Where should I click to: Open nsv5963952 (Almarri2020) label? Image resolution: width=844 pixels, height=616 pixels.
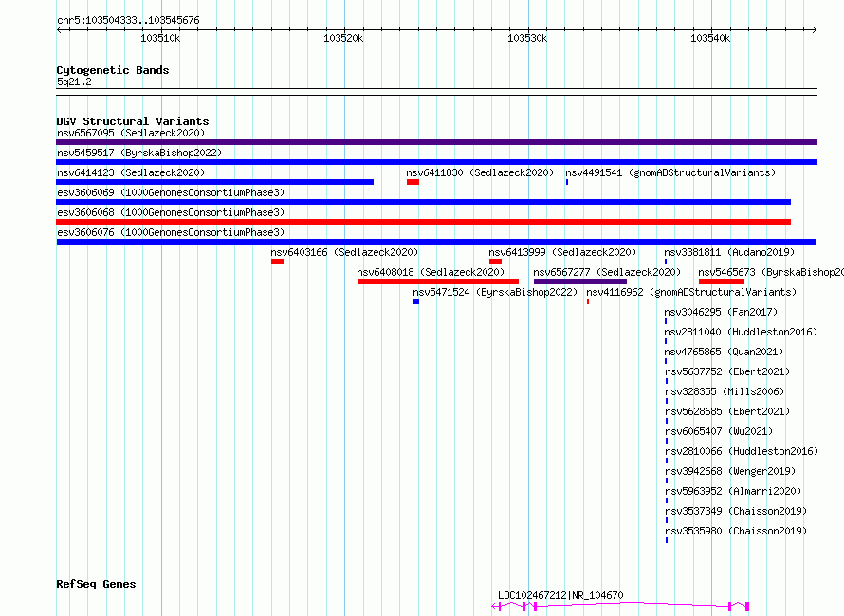[x=733, y=491]
